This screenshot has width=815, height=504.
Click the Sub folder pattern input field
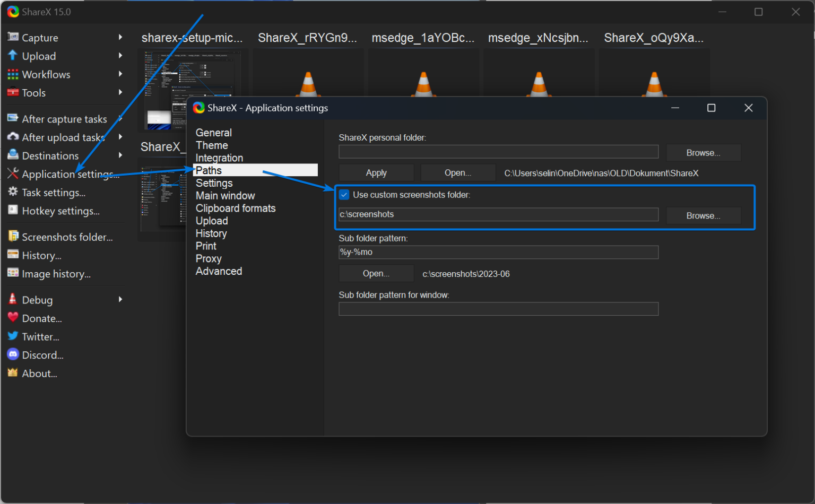point(498,252)
